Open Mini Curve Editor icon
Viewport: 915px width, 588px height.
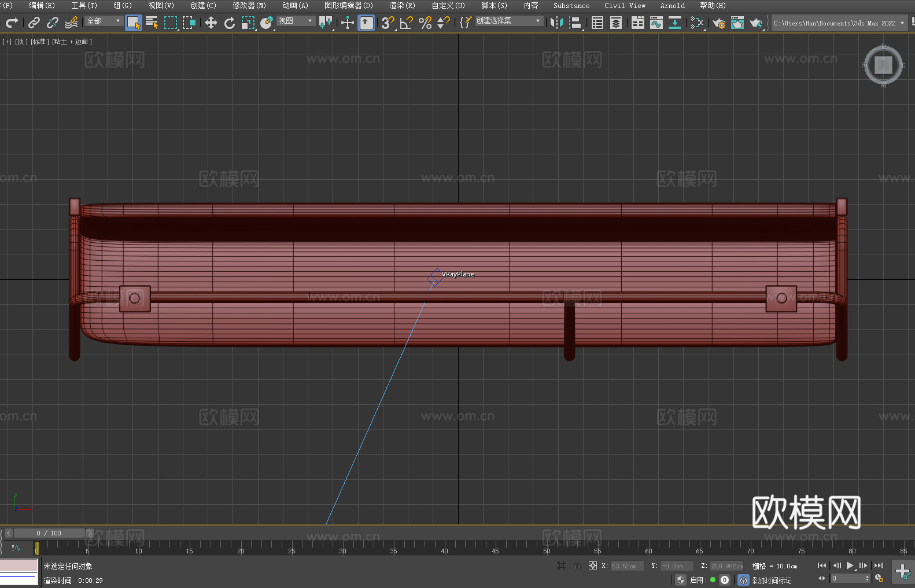(x=16, y=548)
